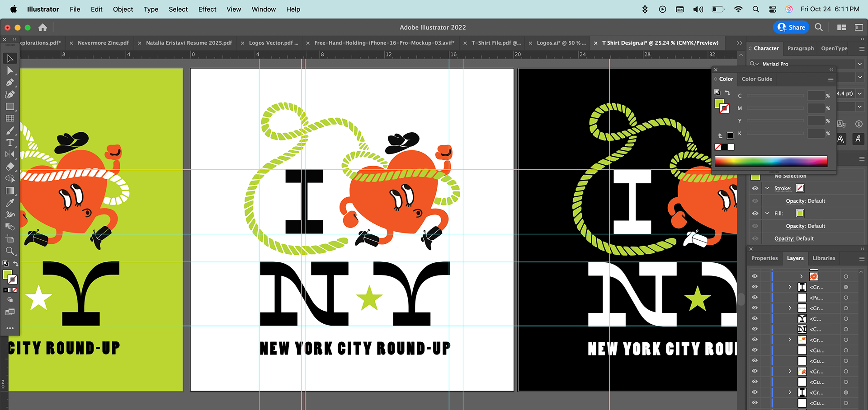Click the Home icon in title bar

42,28
